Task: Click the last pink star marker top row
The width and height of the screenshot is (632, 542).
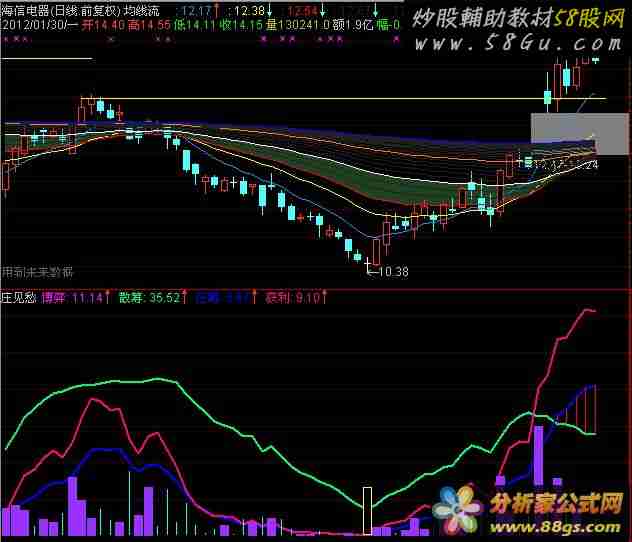Action: click(x=396, y=39)
